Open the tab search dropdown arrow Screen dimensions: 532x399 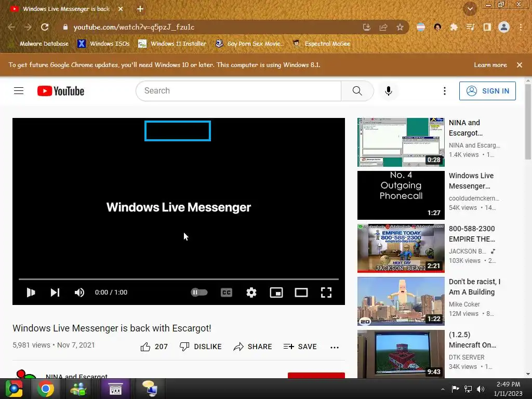point(470,9)
